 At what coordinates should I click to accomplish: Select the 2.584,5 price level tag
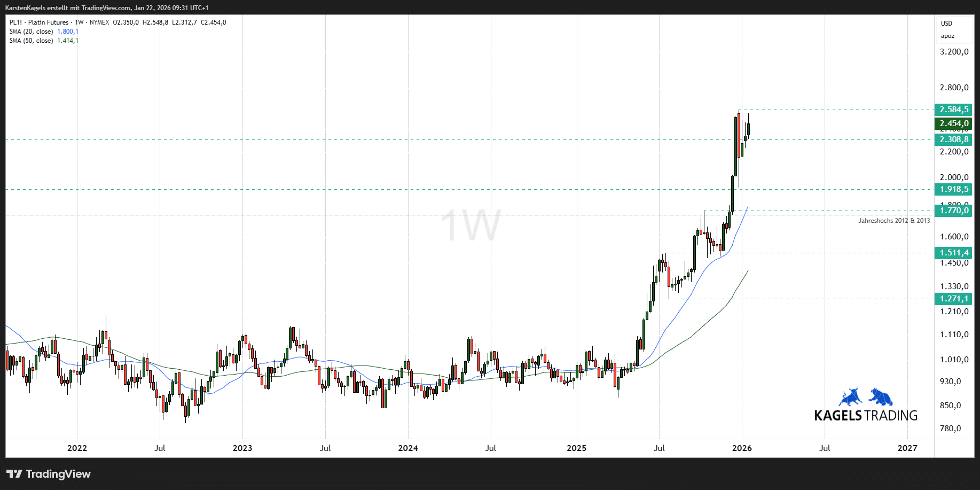point(953,110)
